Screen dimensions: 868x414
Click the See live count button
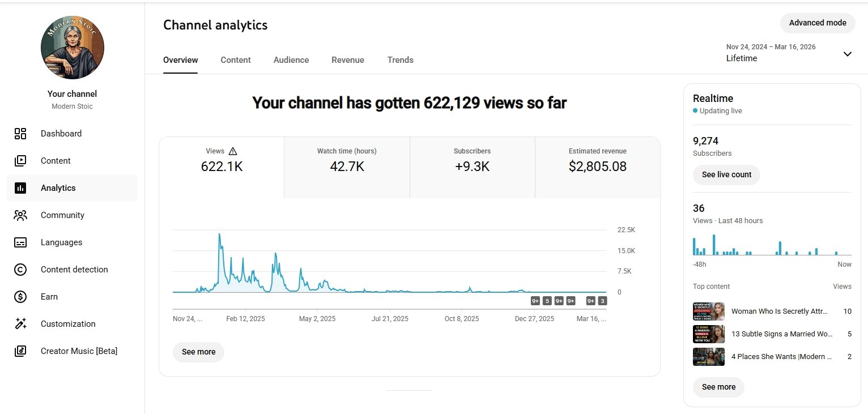click(x=726, y=174)
